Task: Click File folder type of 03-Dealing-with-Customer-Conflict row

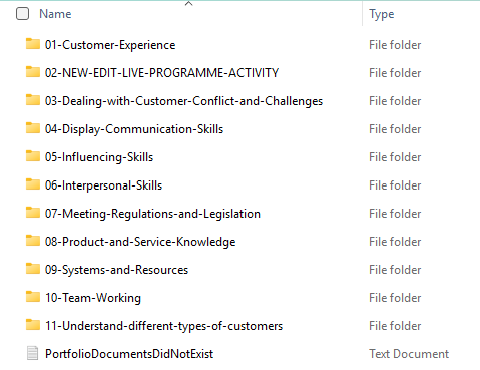Action: 395,101
